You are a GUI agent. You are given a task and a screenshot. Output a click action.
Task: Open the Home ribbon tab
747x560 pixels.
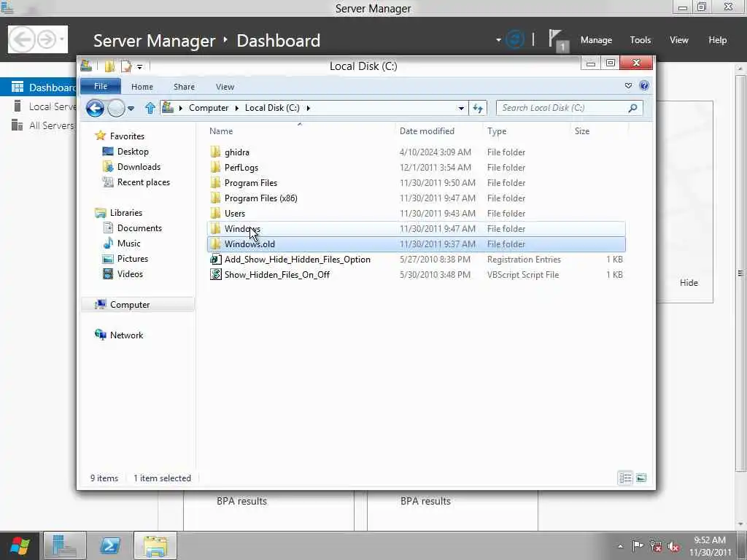[x=142, y=87]
